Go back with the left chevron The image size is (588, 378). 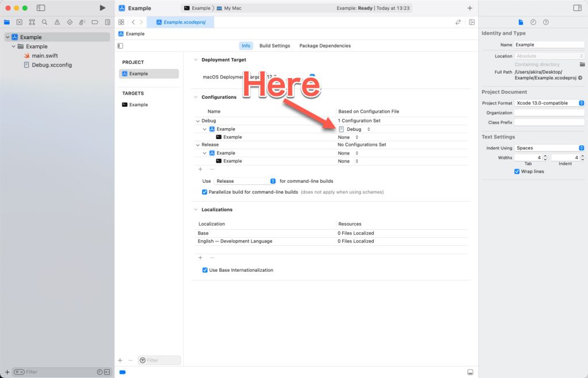(133, 22)
